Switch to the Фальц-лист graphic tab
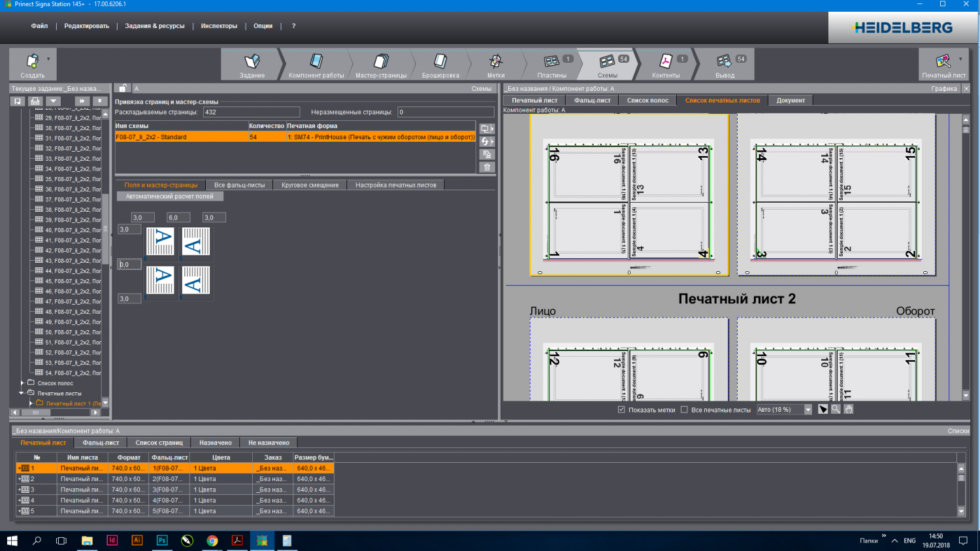 pos(592,101)
